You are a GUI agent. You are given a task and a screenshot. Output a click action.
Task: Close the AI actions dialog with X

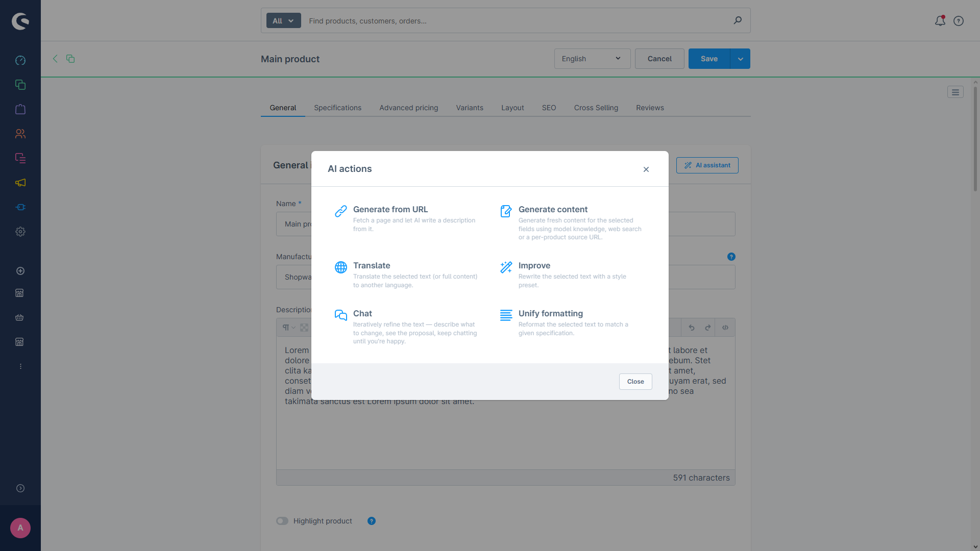coord(646,169)
